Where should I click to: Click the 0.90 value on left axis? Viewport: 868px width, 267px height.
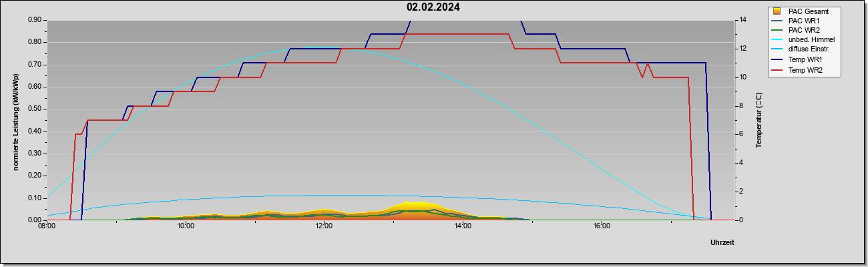coord(35,20)
